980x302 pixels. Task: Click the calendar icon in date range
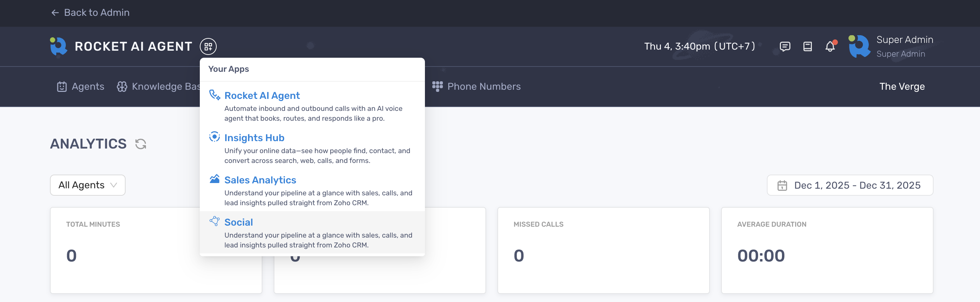click(782, 185)
